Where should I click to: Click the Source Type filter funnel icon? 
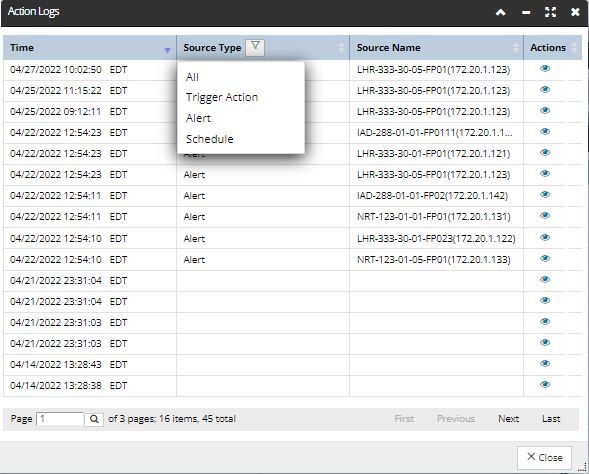[255, 48]
